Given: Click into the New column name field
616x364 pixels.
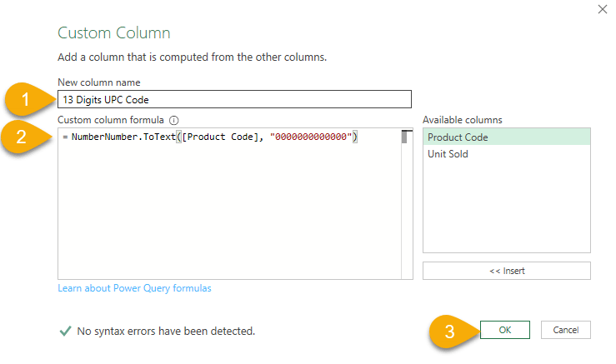Looking at the screenshot, I should [x=234, y=99].
